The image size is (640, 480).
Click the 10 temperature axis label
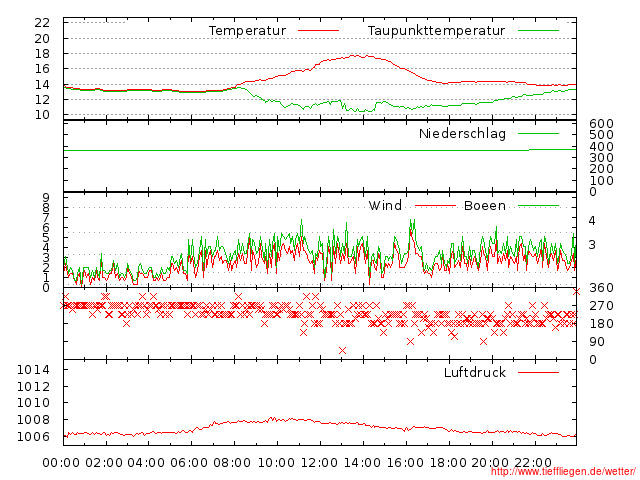tap(42, 115)
